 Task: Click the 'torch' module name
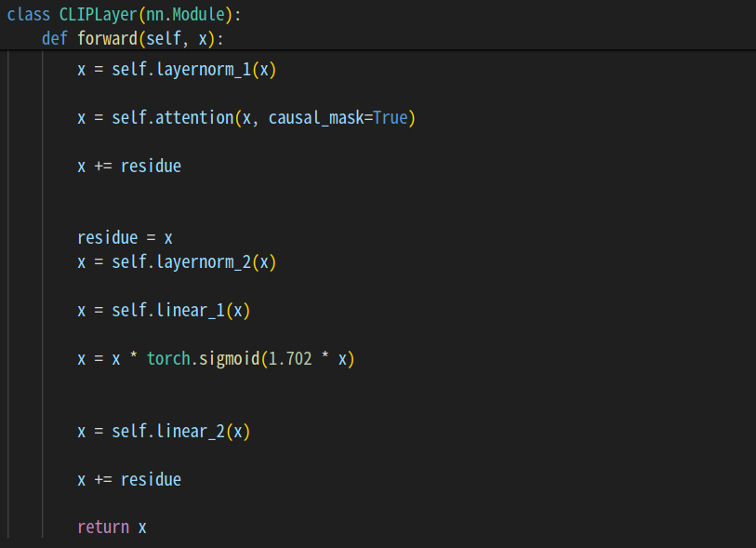(x=167, y=359)
